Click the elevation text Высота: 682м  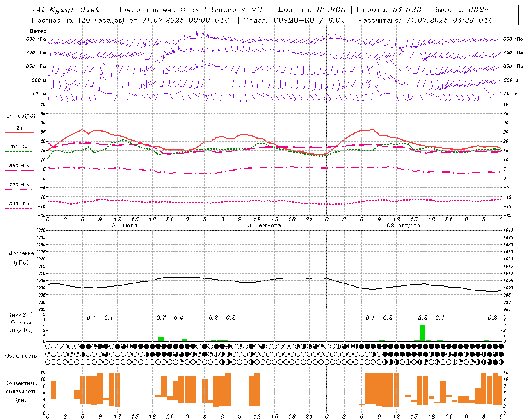[x=461, y=10]
